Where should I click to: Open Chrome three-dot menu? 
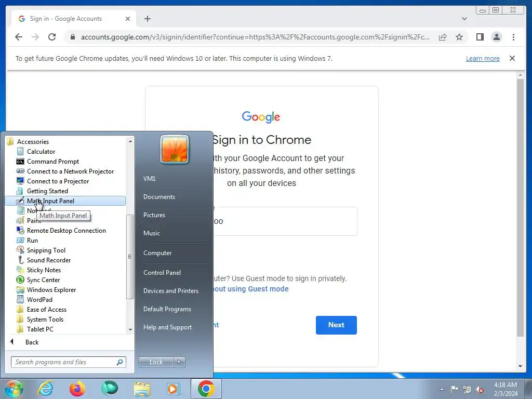point(513,37)
